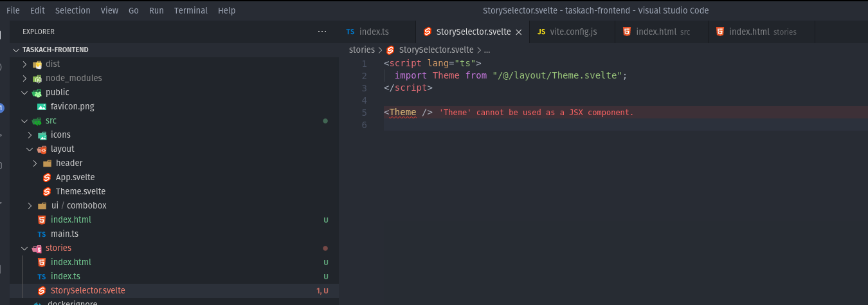Click the EXPLORER panel title
The height and width of the screenshot is (305, 868).
(39, 32)
